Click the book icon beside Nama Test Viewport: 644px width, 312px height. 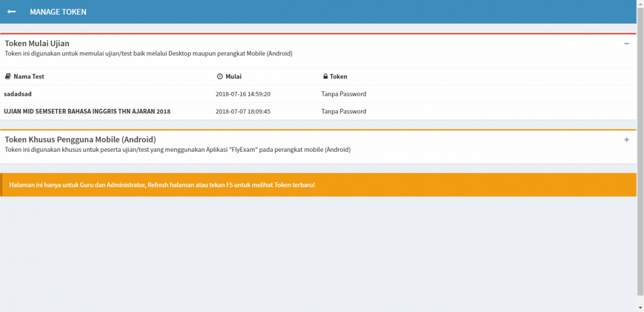pos(8,76)
